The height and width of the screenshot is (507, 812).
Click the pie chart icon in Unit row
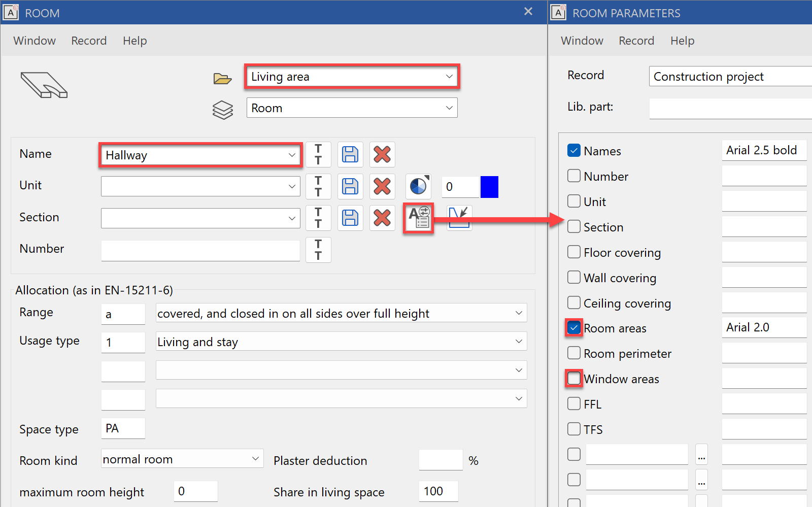tap(419, 186)
